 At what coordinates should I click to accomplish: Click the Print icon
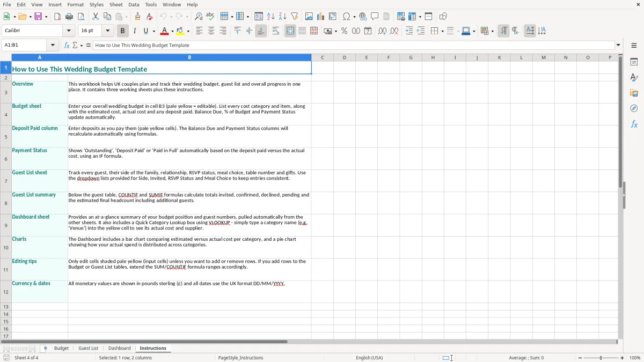click(69, 17)
